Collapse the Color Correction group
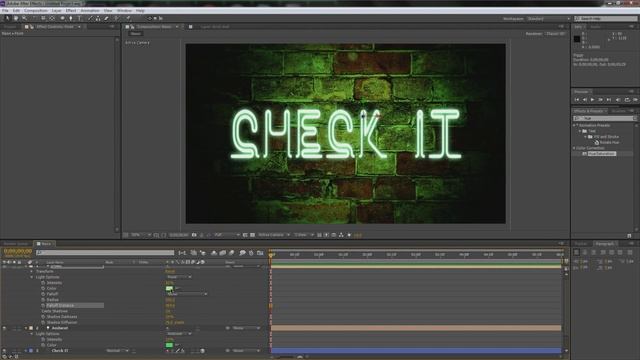640x360 pixels. pyautogui.click(x=575, y=148)
